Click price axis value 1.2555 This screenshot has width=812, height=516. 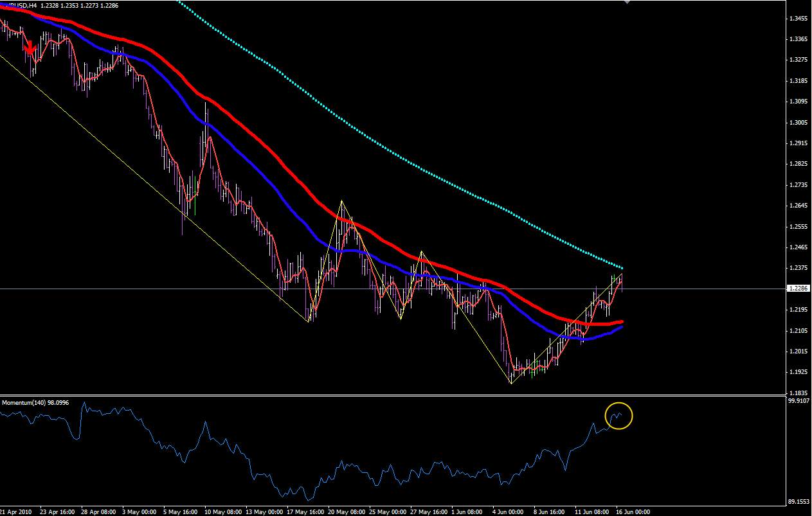(798, 226)
